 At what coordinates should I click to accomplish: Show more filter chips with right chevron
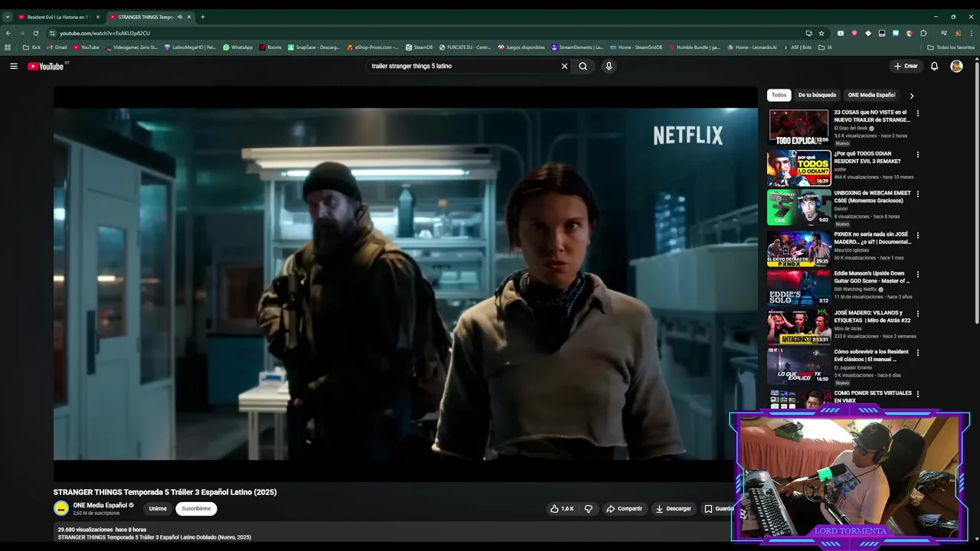[911, 96]
